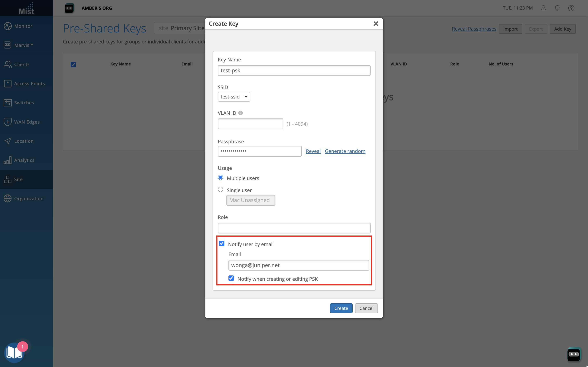588x367 pixels.
Task: Click the Access Points sidebar icon
Action: 8,84
